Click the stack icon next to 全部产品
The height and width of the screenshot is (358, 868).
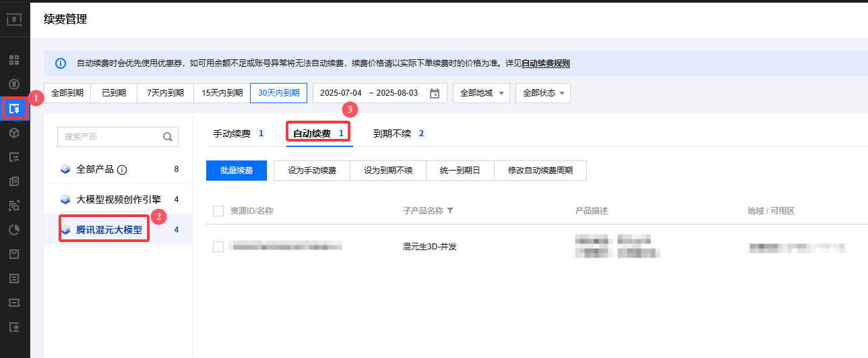click(x=65, y=169)
